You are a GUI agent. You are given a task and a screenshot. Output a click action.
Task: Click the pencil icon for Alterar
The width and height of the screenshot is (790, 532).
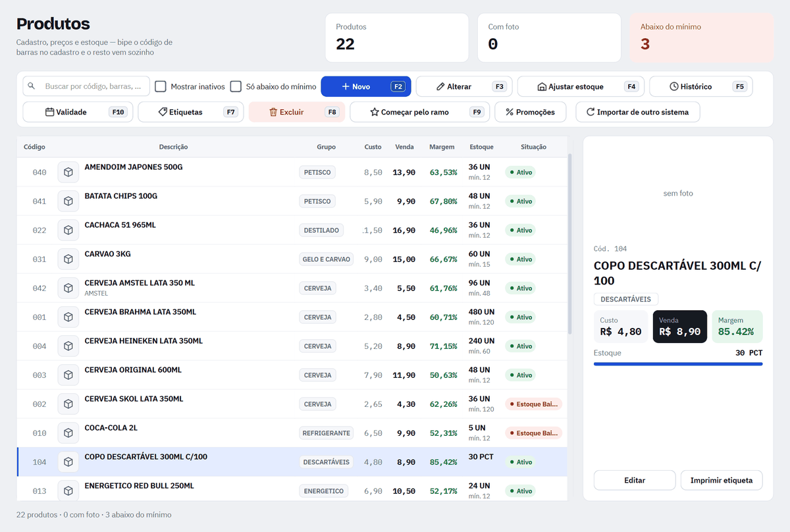pyautogui.click(x=440, y=86)
